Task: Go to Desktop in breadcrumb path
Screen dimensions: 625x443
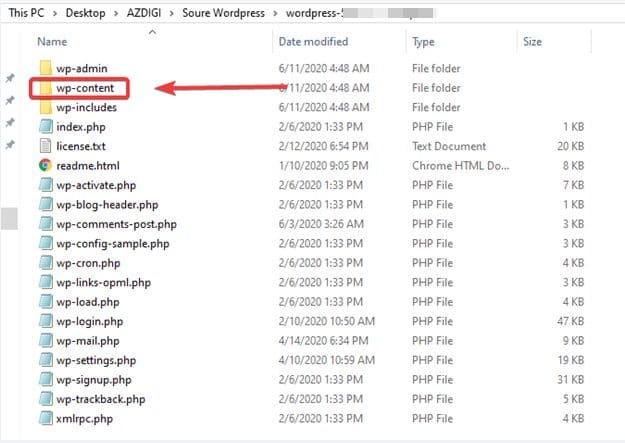Action: [83, 14]
